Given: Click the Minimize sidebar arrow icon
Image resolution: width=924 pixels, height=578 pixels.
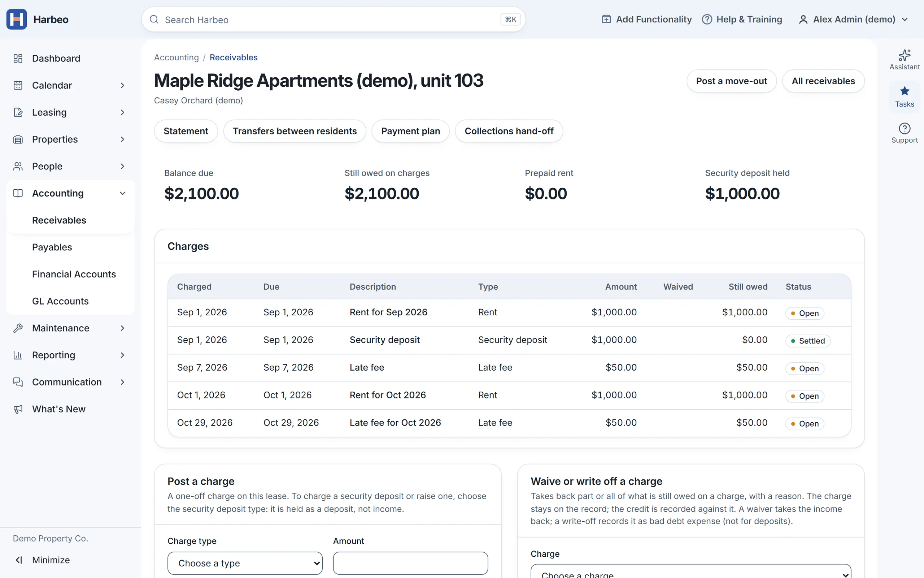Looking at the screenshot, I should 19,560.
